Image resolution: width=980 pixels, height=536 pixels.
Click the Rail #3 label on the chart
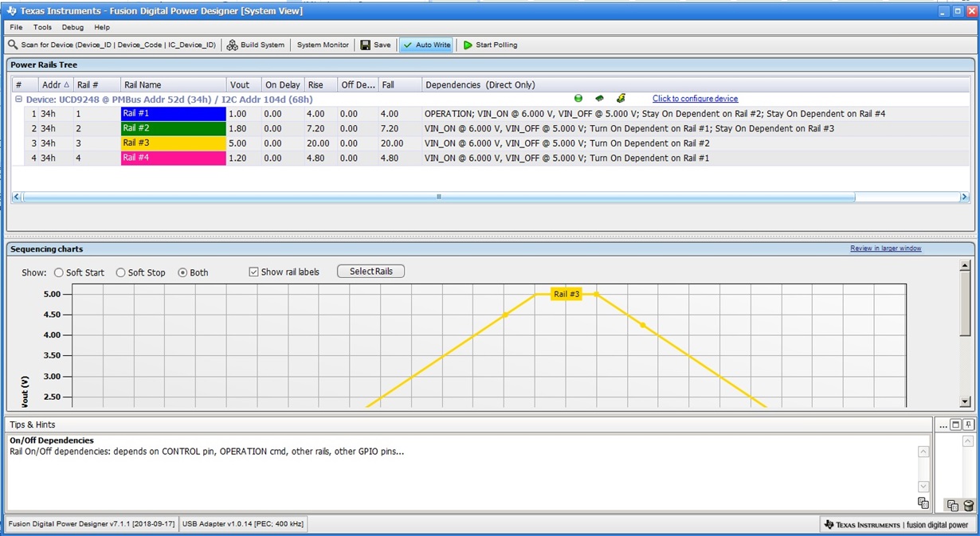566,294
